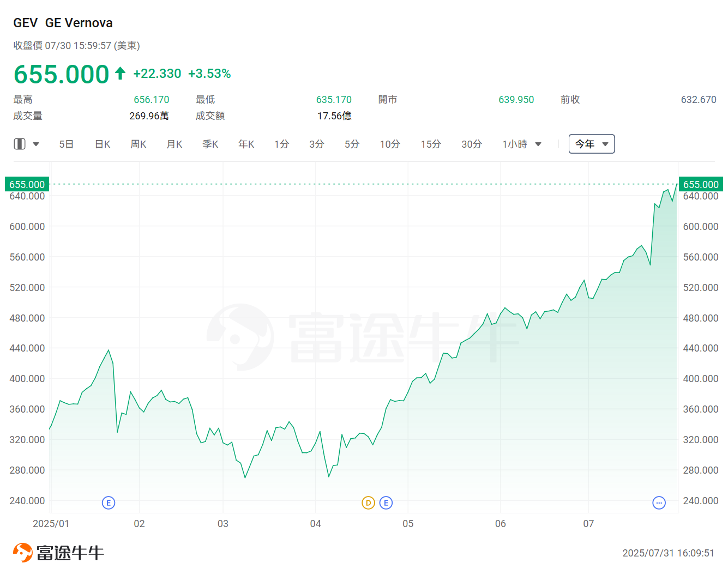Switch to the 5分 interval
This screenshot has height=575, width=728.
coord(352,144)
